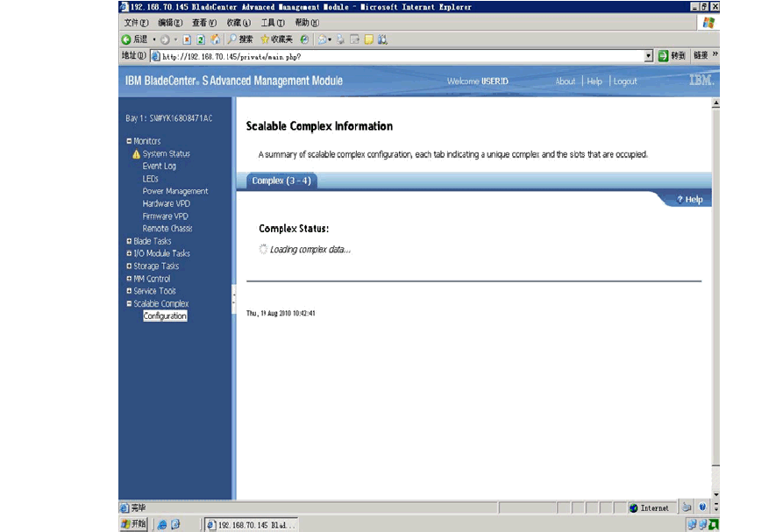The width and height of the screenshot is (783, 532).
Task: Open the Edit (编辑) menu
Action: pyautogui.click(x=170, y=23)
